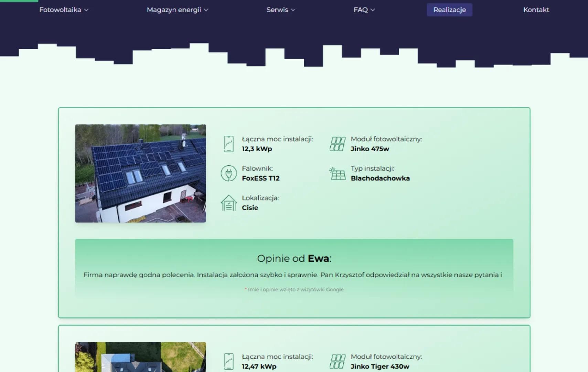The height and width of the screenshot is (372, 588).
Task: Expand the Serwis navigation dropdown
Action: [280, 10]
